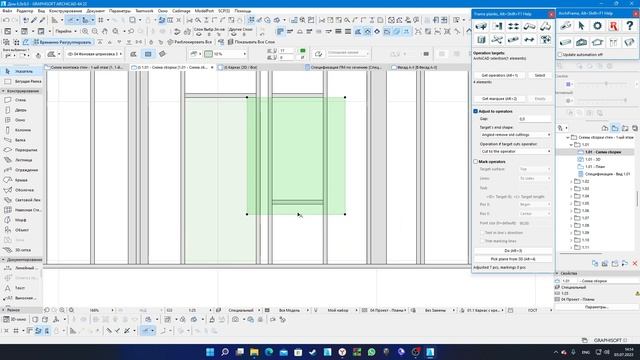Open the WhatsApp taskbar icon
Viewport: 640px width, 360px height.
click(371, 352)
